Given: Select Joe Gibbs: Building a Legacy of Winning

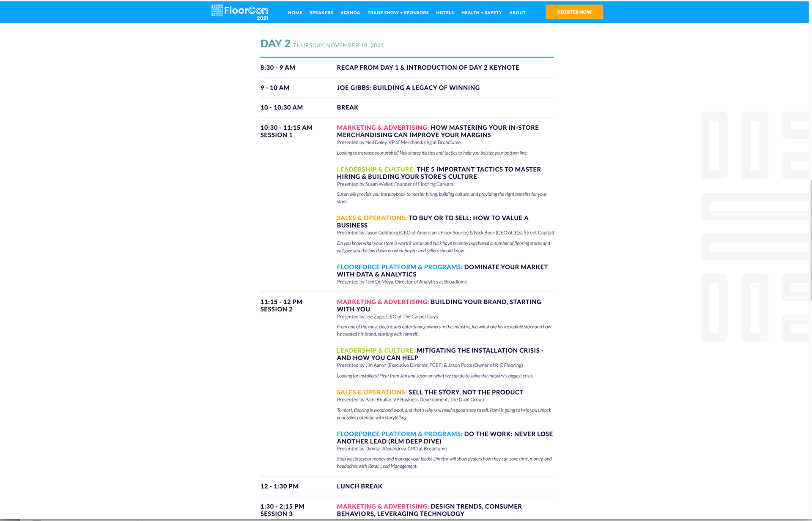Looking at the screenshot, I should pyautogui.click(x=408, y=88).
